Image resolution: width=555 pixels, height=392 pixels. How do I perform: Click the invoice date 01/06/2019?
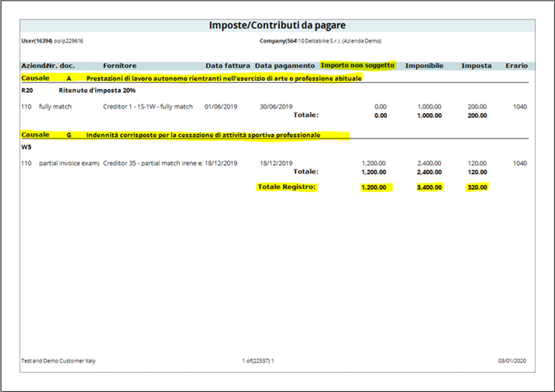pos(221,106)
